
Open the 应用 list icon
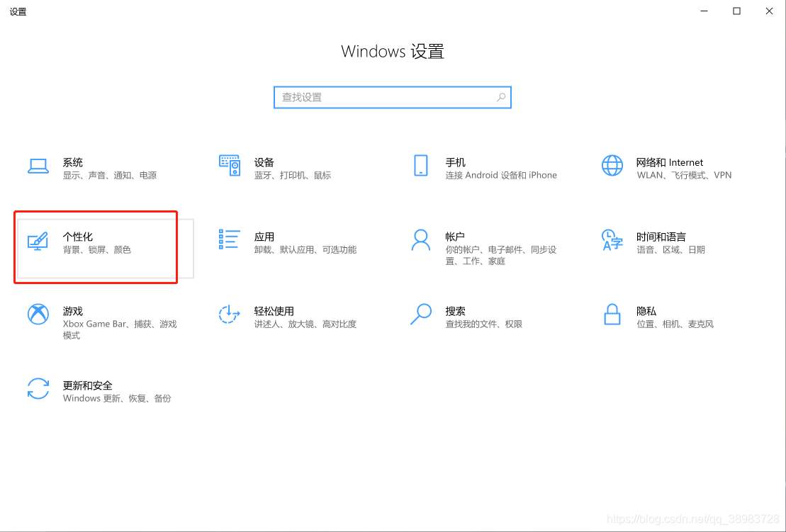[229, 239]
